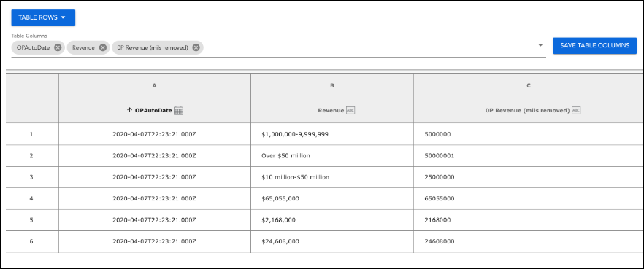
Task: Select row number 6
Action: pyautogui.click(x=32, y=241)
